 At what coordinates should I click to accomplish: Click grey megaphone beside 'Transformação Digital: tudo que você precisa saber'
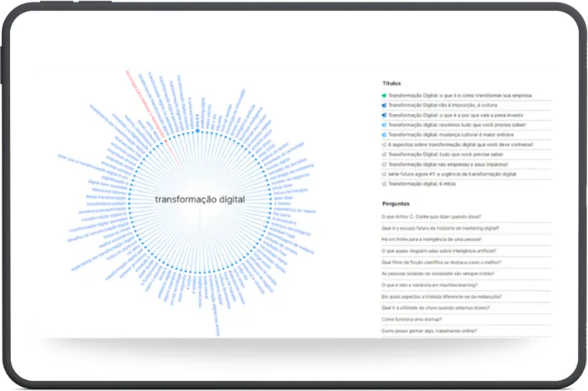pos(384,154)
